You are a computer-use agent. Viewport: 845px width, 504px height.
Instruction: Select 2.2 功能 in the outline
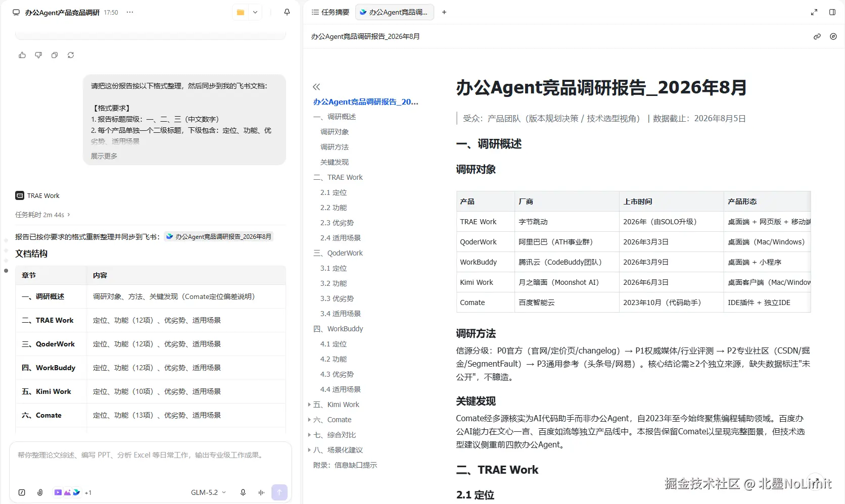(334, 208)
